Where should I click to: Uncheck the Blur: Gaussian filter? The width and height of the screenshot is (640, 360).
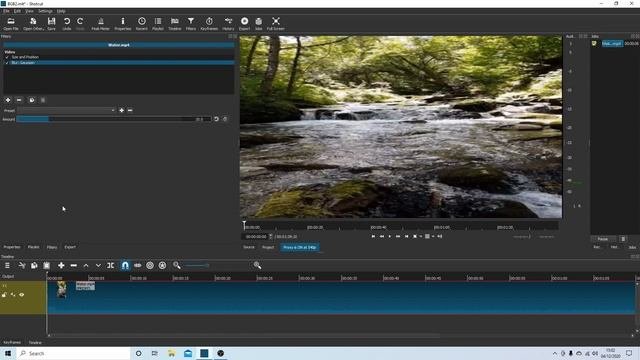point(7,63)
